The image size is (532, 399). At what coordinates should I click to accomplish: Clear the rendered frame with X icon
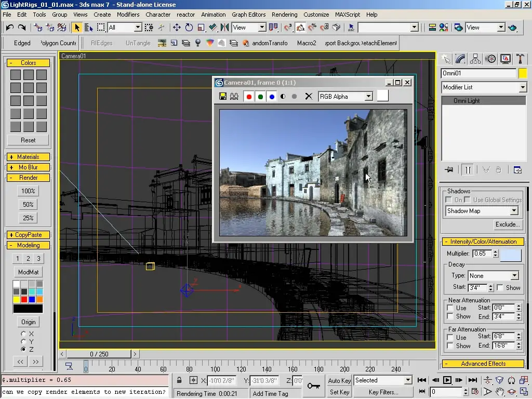309,96
